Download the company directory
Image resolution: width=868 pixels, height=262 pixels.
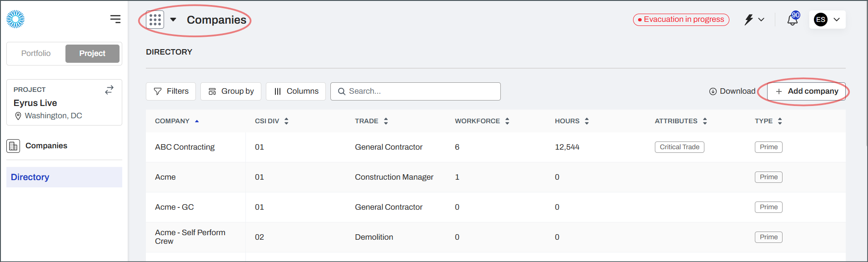point(732,91)
